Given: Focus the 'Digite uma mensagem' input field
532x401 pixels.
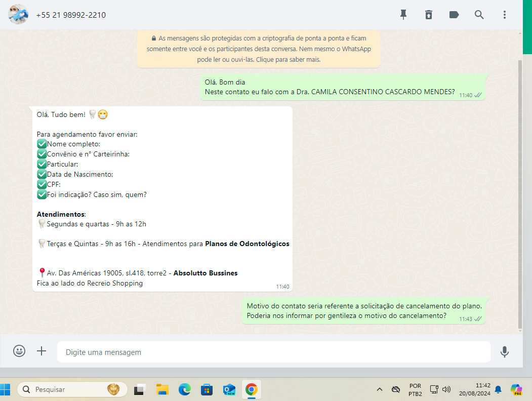Looking at the screenshot, I should click(273, 352).
